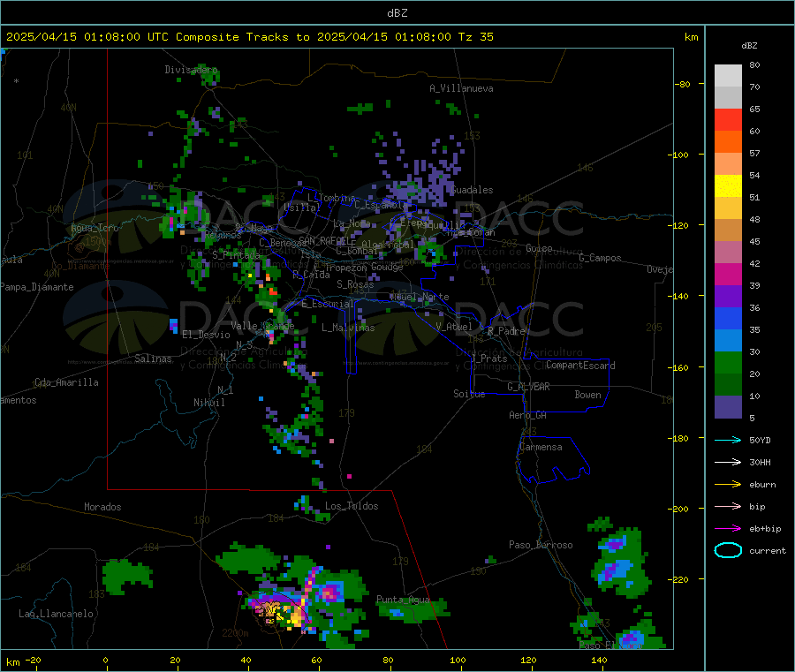The height and width of the screenshot is (672, 795).
Task: Click the 'J_Prats' map label
Action: tap(489, 359)
